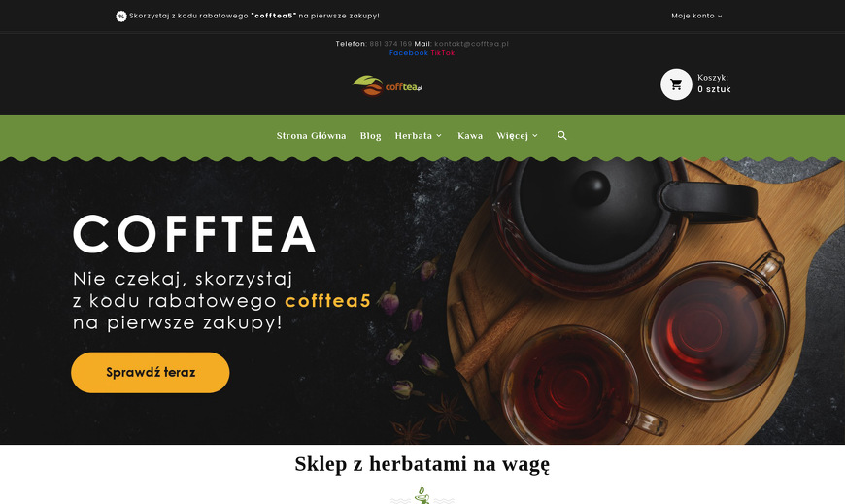Open the Kawa menu item

click(470, 135)
